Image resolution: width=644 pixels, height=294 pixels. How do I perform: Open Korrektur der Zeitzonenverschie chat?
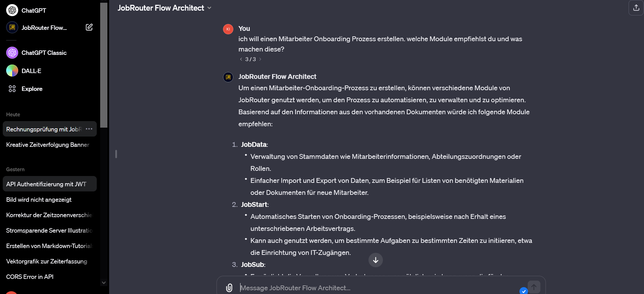50,215
